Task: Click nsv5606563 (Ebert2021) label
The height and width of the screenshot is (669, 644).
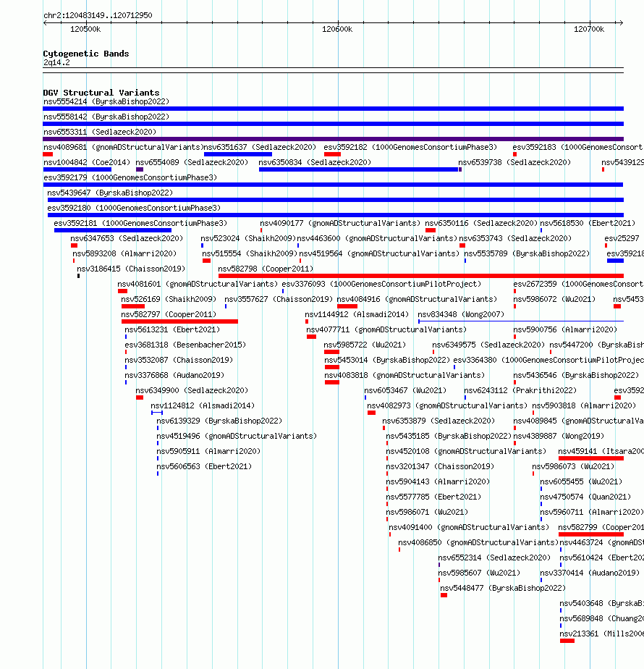Action: coord(204,467)
